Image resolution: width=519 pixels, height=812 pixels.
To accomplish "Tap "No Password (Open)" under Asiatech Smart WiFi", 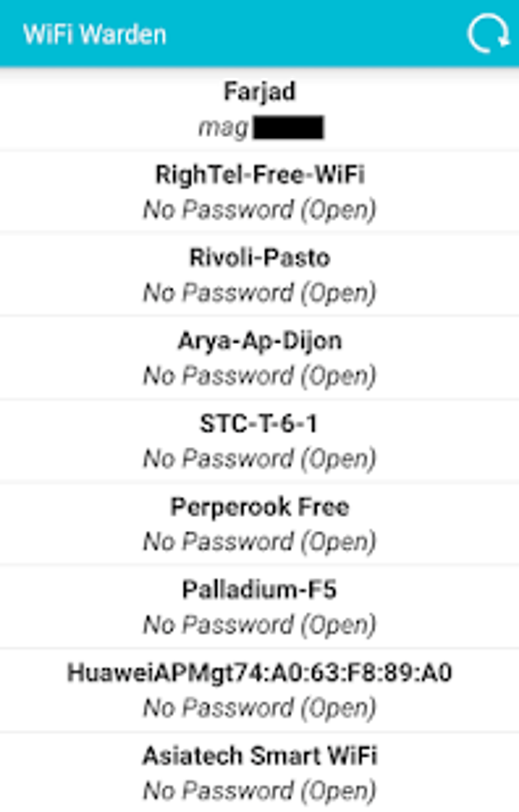I will click(259, 791).
